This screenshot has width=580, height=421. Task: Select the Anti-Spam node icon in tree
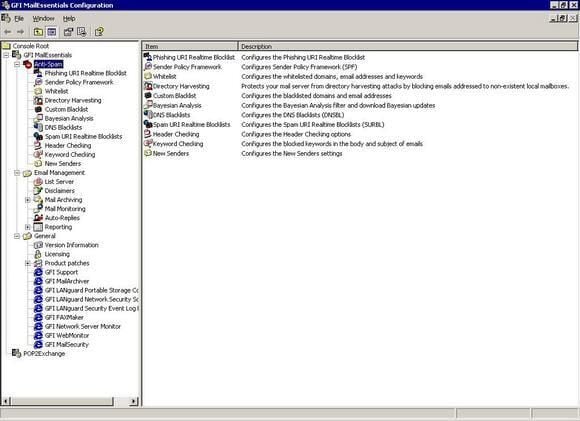point(27,64)
